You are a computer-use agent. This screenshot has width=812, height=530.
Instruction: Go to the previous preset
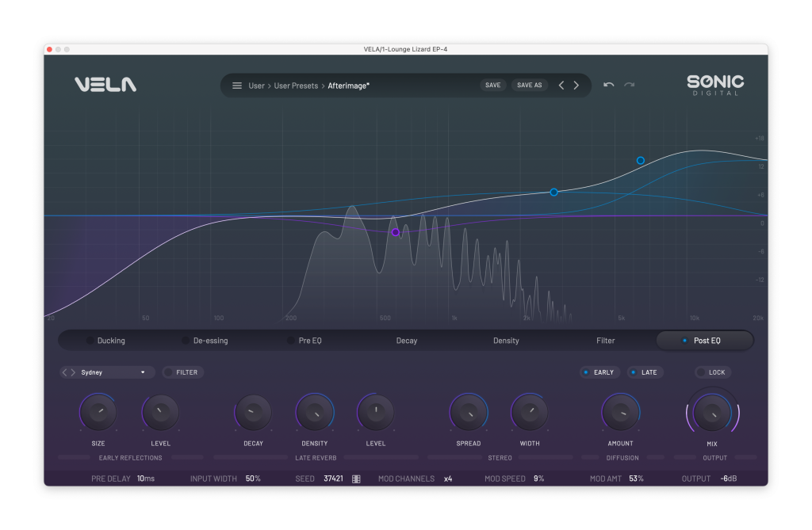click(561, 86)
